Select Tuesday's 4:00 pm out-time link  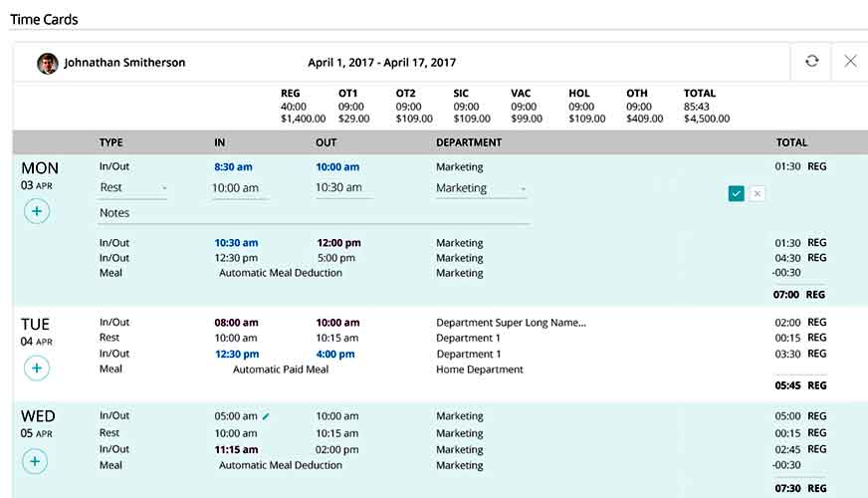tap(334, 354)
